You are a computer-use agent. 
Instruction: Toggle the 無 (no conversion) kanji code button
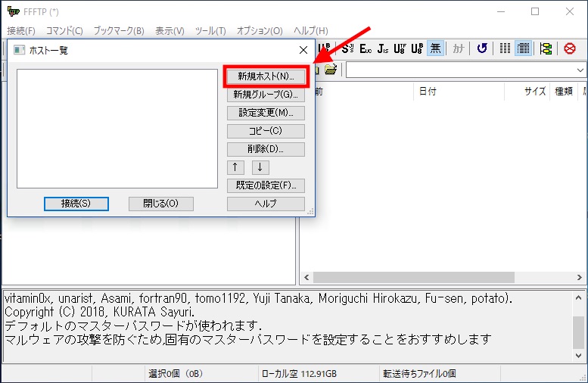(435, 48)
